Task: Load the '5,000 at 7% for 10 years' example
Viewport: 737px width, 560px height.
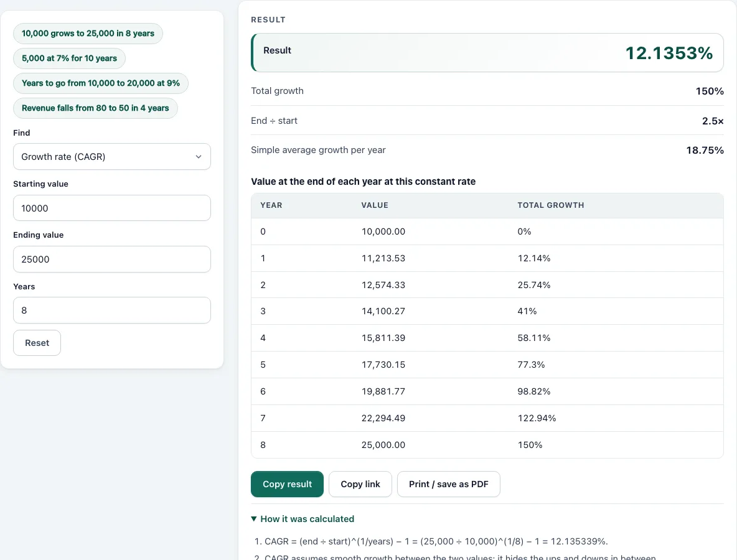Action: pos(69,58)
